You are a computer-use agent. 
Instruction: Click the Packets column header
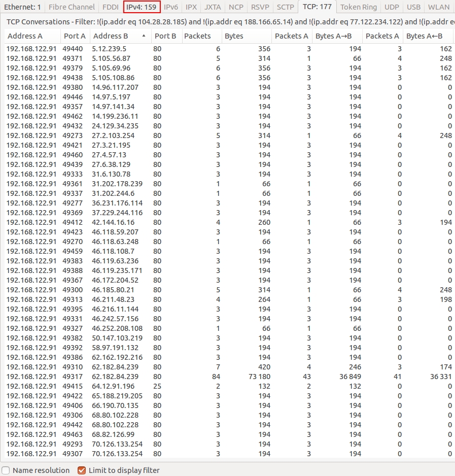coord(197,36)
